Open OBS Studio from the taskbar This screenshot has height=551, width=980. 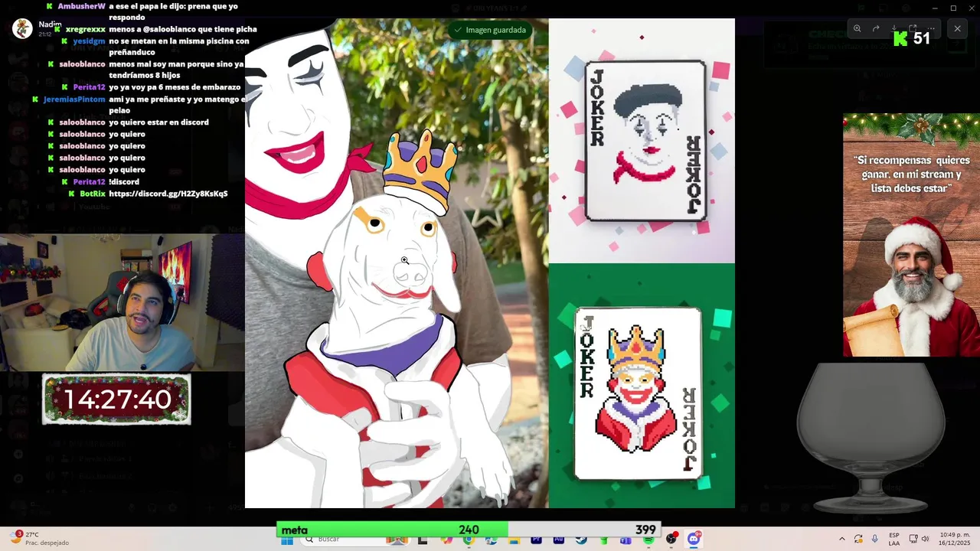671,540
